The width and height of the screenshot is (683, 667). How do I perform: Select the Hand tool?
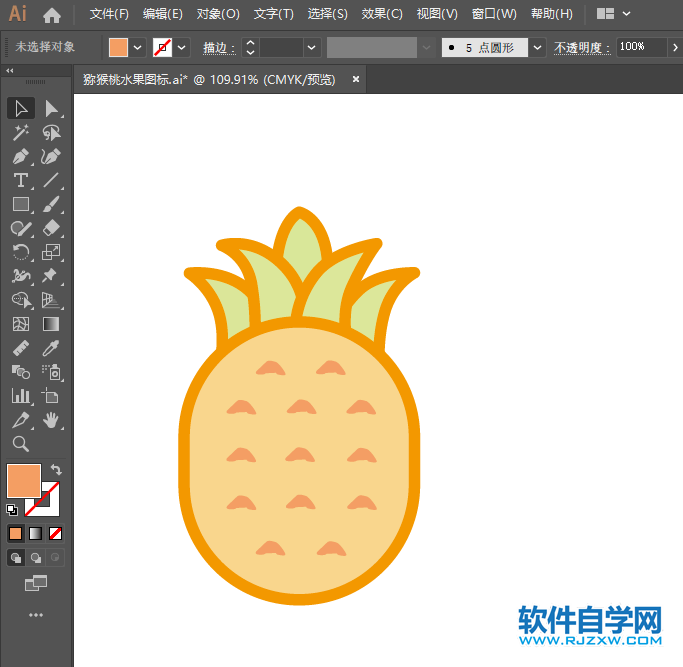[x=51, y=420]
